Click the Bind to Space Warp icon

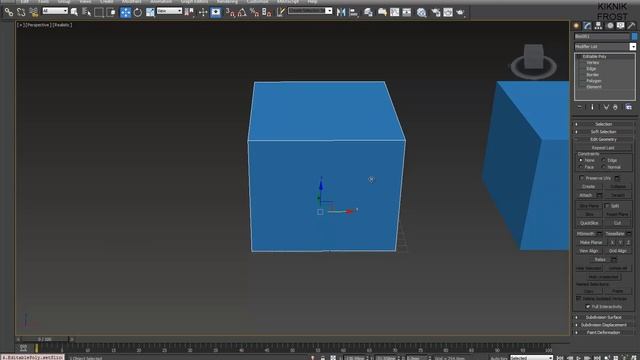[x=33, y=12]
